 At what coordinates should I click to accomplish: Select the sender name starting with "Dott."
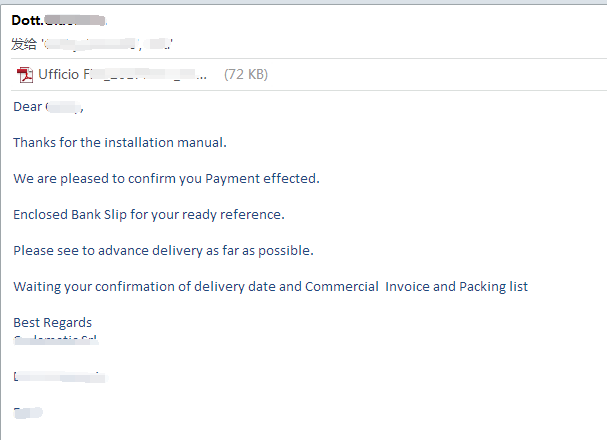[58, 20]
